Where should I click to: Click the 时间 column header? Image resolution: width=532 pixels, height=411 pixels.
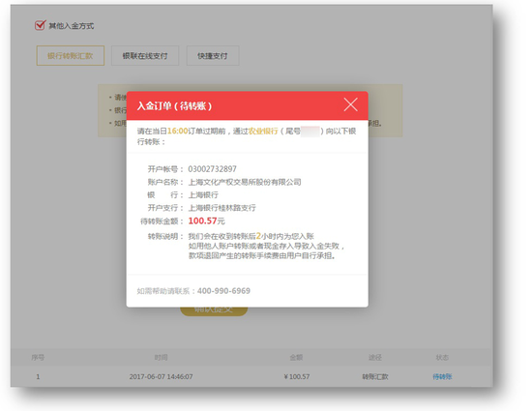pos(161,358)
